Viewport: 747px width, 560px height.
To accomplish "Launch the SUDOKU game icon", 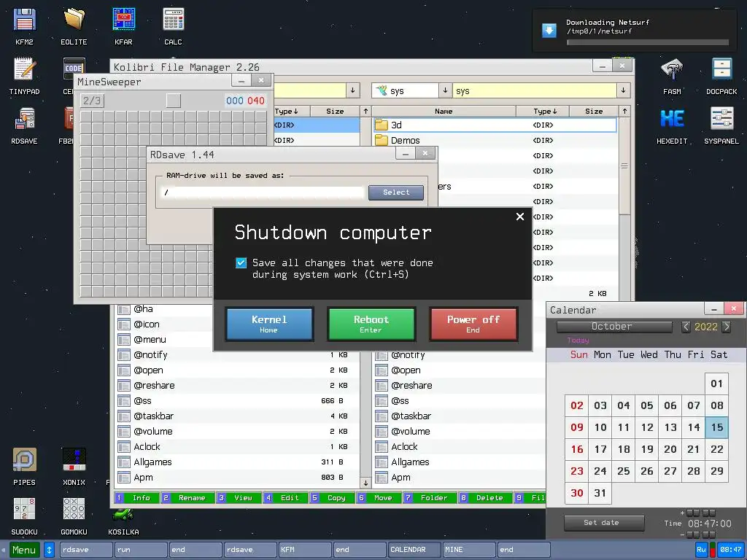I will pos(24,516).
